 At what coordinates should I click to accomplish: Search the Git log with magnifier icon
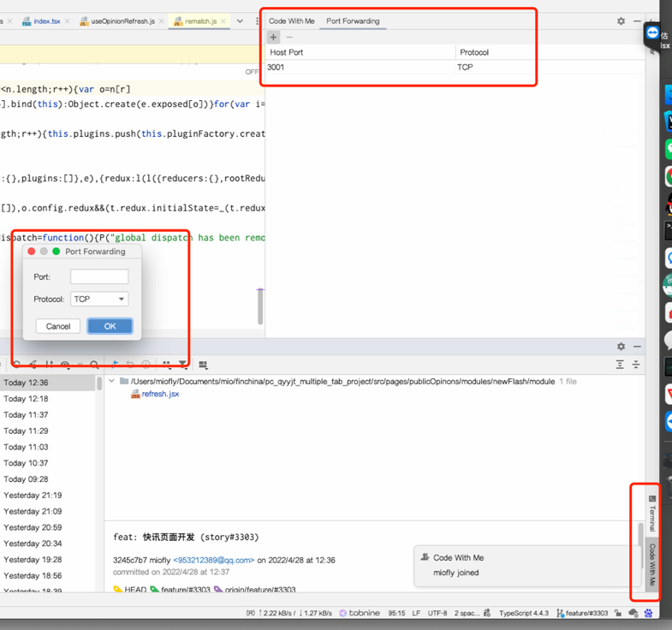[94, 365]
